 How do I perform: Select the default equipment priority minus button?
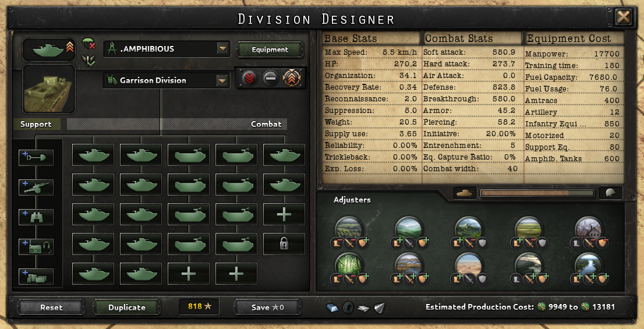[x=270, y=78]
